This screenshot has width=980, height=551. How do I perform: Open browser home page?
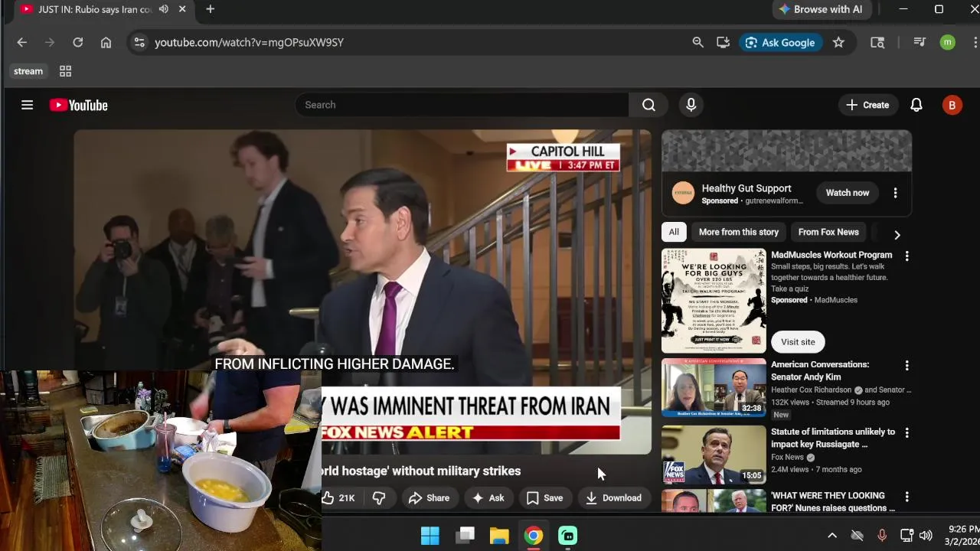(106, 43)
